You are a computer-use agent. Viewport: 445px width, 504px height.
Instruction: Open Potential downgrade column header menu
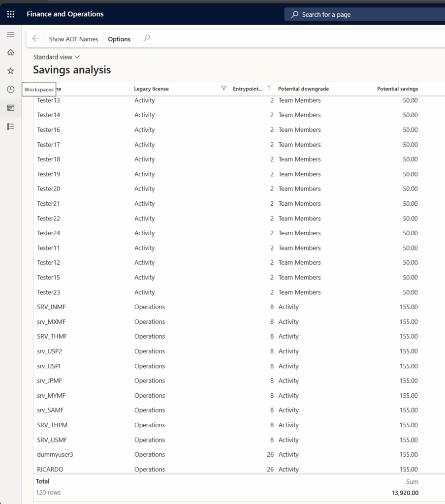303,89
